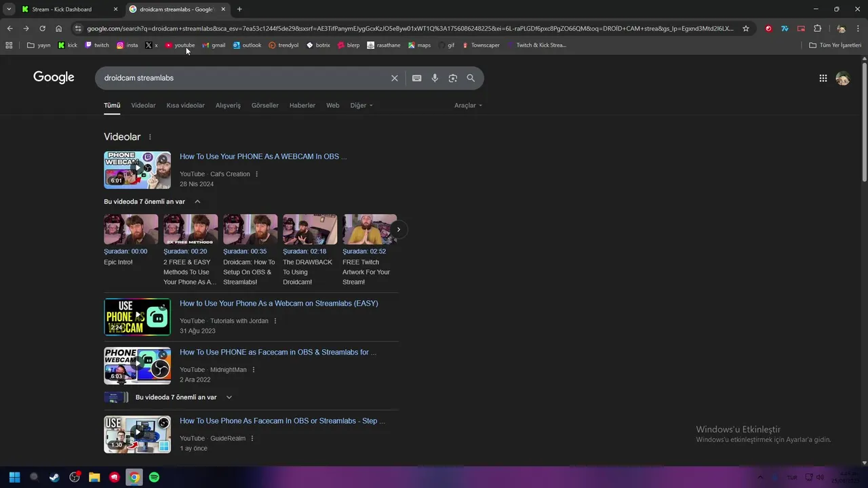Open the Google apps grid
Viewport: 868px width, 488px height.
(x=823, y=78)
